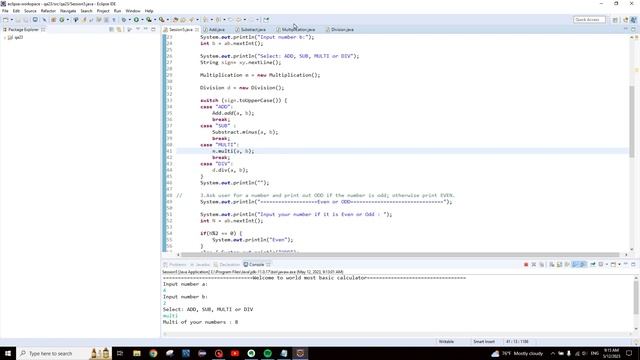The height and width of the screenshot is (360, 640).
Task: Open the Debug dropdown arrow
Action: (129, 20)
